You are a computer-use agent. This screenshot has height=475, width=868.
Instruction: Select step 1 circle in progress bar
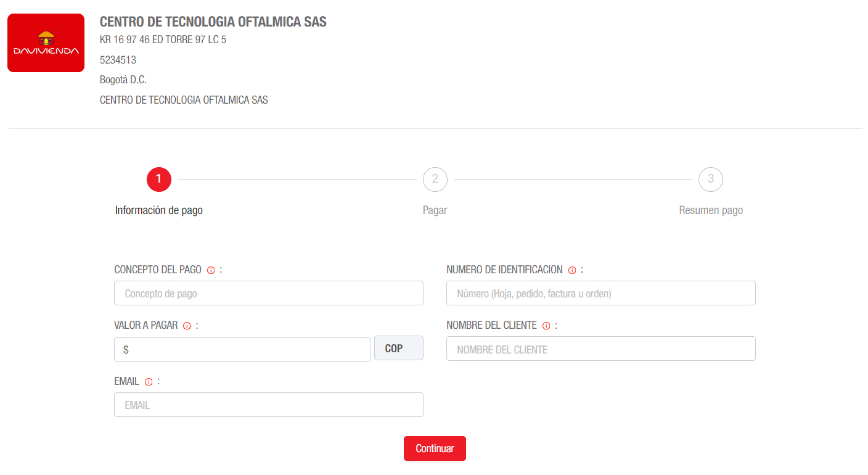pos(158,180)
